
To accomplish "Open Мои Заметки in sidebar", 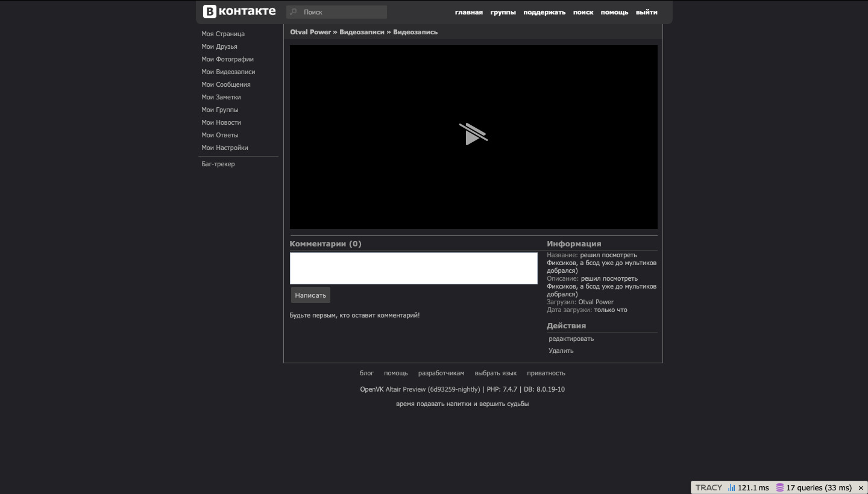I will coord(221,97).
